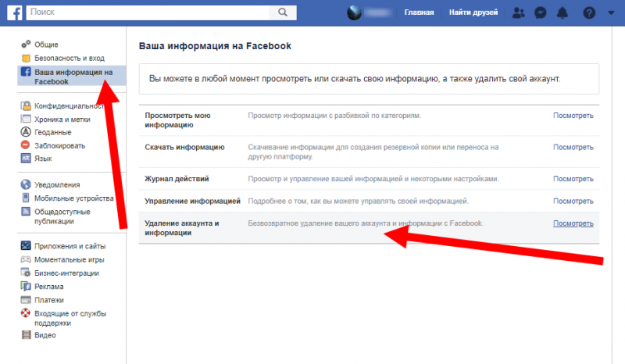Click the Скачать информацию row title

point(184,147)
